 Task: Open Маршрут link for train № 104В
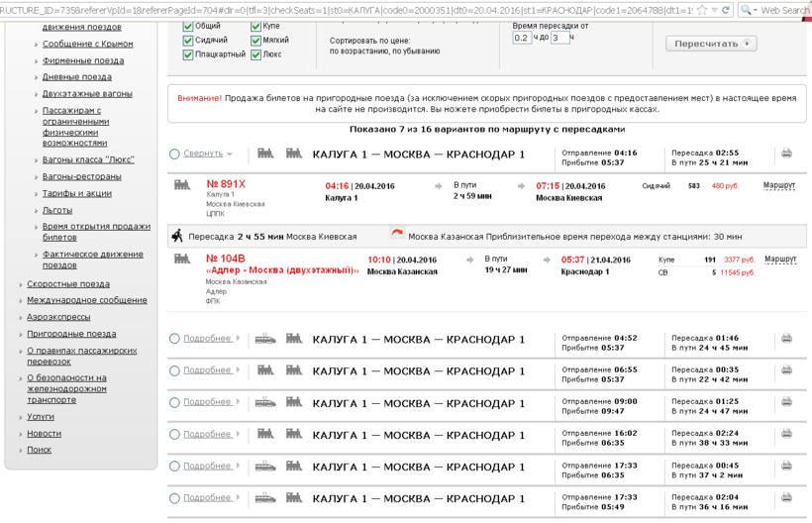point(780,260)
